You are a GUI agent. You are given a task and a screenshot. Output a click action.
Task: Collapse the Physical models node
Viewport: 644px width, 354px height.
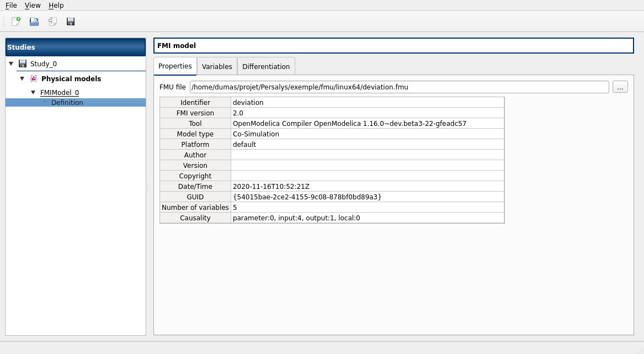(22, 78)
